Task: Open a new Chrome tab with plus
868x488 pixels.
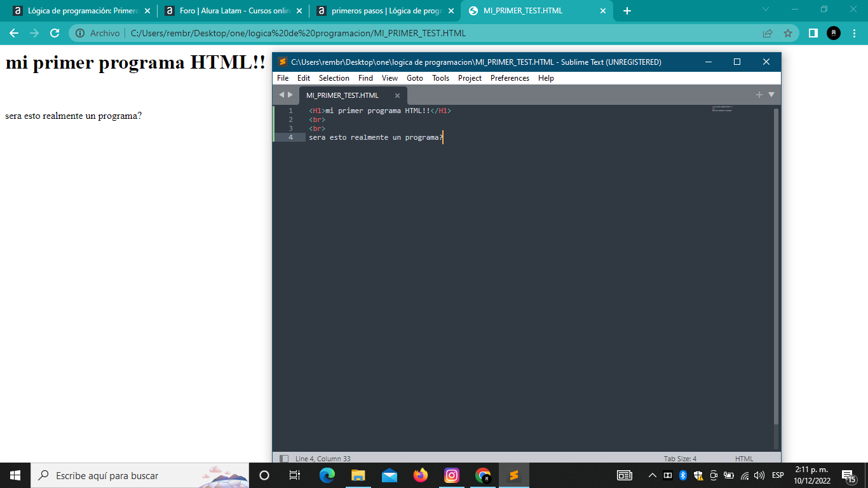Action: [627, 11]
